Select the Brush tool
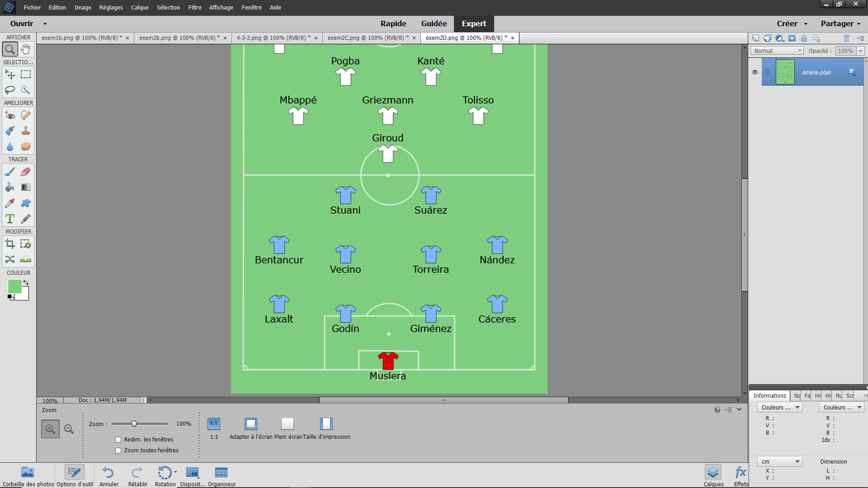The height and width of the screenshot is (488, 868). tap(10, 172)
